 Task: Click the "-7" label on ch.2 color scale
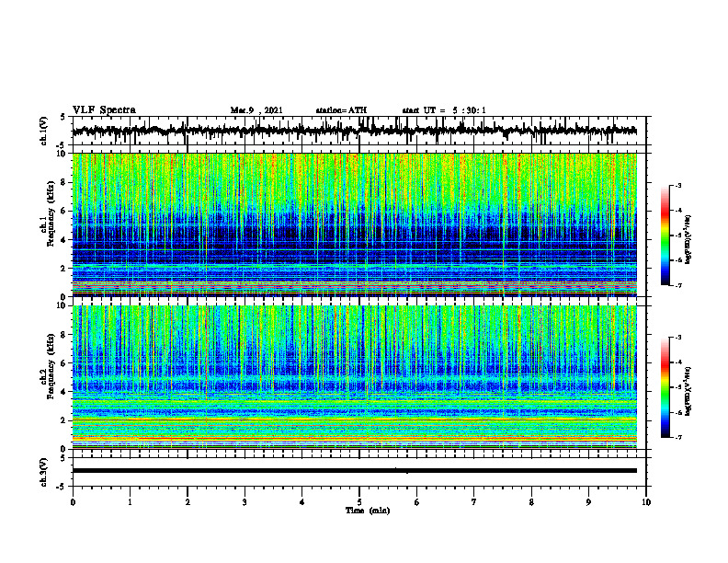(678, 438)
